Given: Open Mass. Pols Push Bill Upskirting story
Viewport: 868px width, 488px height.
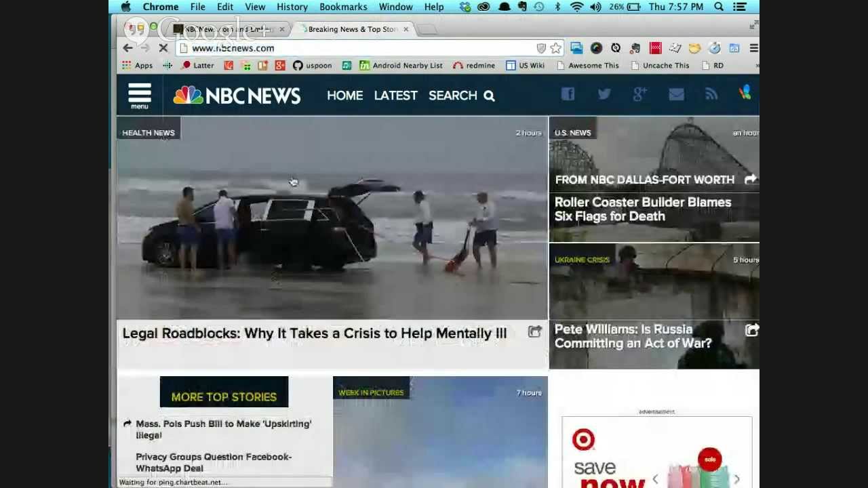Looking at the screenshot, I should click(223, 429).
